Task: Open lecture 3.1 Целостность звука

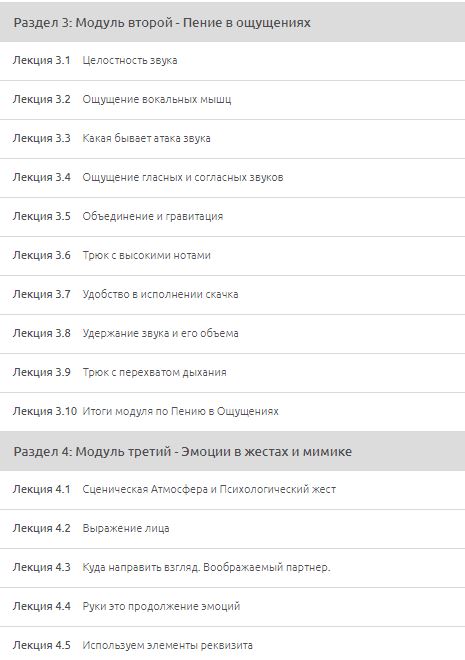Action: [x=232, y=61]
